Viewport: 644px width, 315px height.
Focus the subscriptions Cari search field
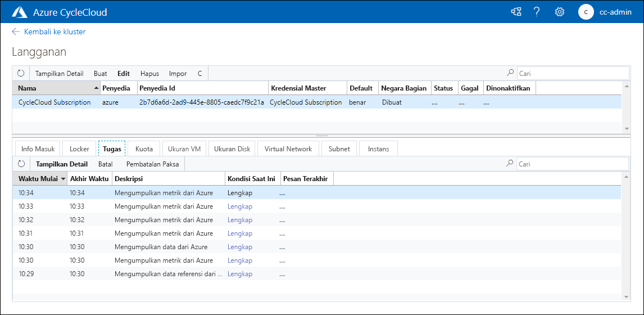(573, 73)
